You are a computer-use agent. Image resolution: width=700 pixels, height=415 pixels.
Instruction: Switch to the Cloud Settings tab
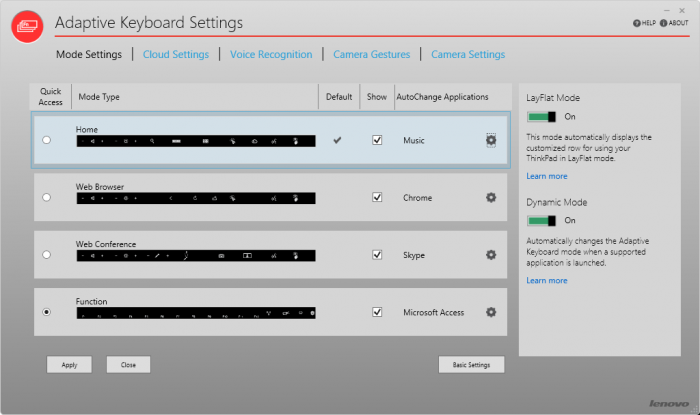[x=176, y=55]
